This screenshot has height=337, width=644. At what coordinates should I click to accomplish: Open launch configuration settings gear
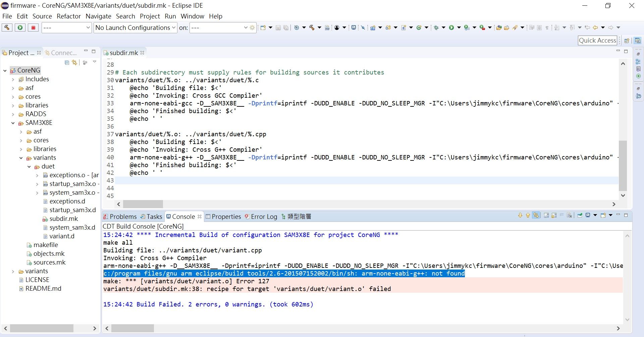pyautogui.click(x=253, y=28)
